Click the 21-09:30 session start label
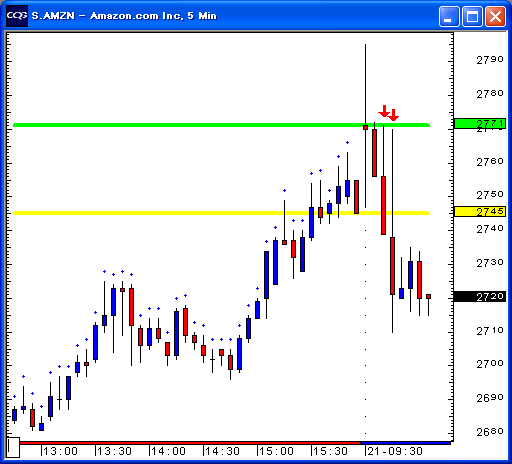Screen dimensions: 512x464 [395, 451]
